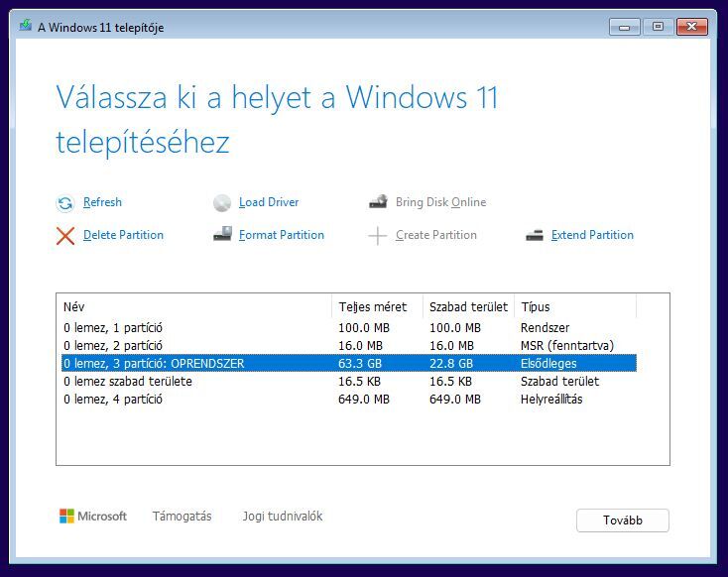Open the Load Driver link
The width and height of the screenshot is (728, 577).
[x=269, y=202]
